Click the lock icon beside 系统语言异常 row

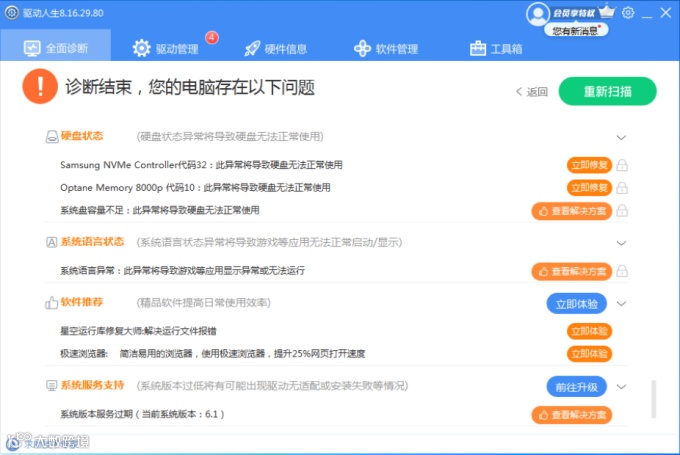(x=622, y=271)
